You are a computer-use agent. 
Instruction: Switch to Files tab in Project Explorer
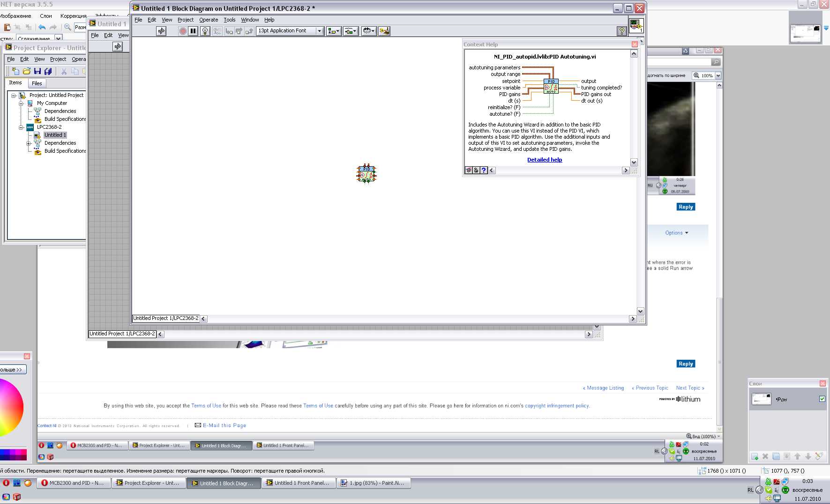(37, 83)
